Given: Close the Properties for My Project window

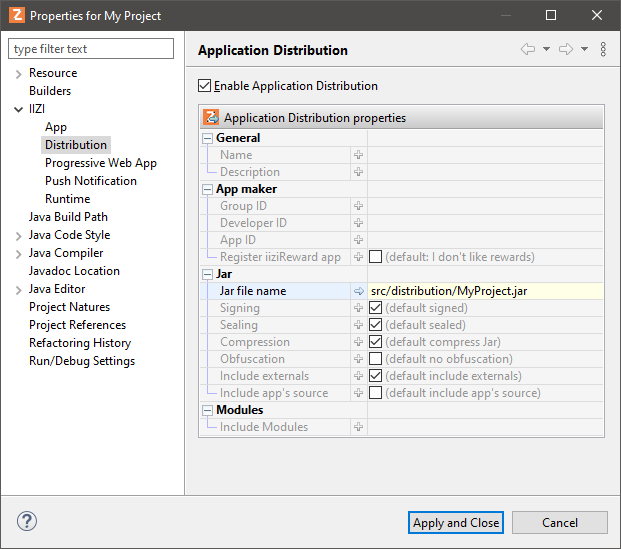Looking at the screenshot, I should (597, 15).
